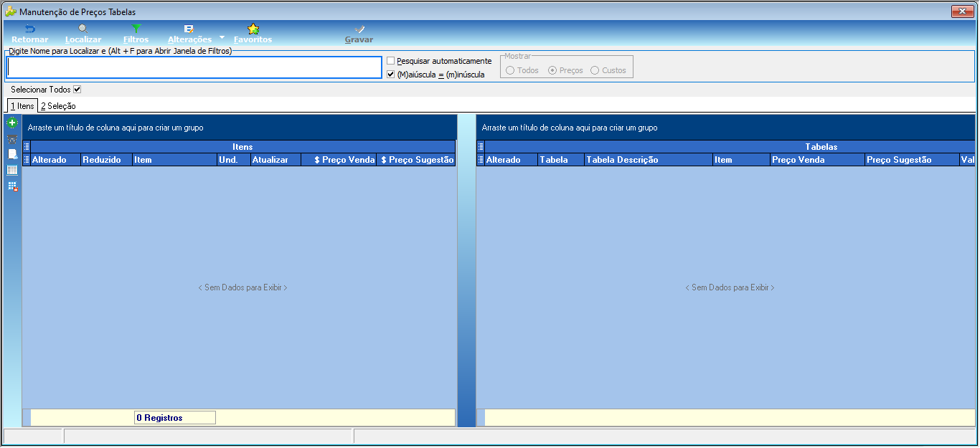The image size is (980, 448).
Task: Sort by $ Preço Venda column header
Action: pos(339,160)
